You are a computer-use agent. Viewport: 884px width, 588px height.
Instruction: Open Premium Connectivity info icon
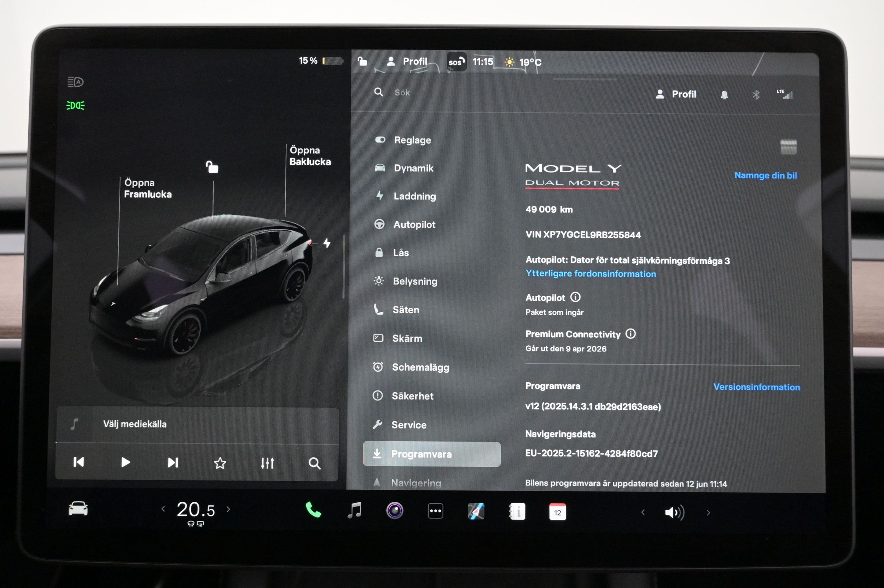pos(630,333)
